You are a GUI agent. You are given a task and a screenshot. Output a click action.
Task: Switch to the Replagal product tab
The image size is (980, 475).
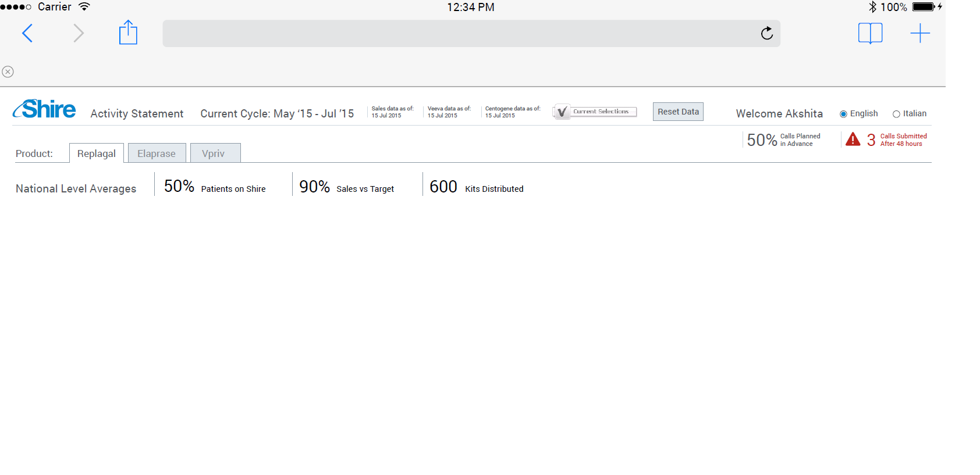pyautogui.click(x=97, y=153)
